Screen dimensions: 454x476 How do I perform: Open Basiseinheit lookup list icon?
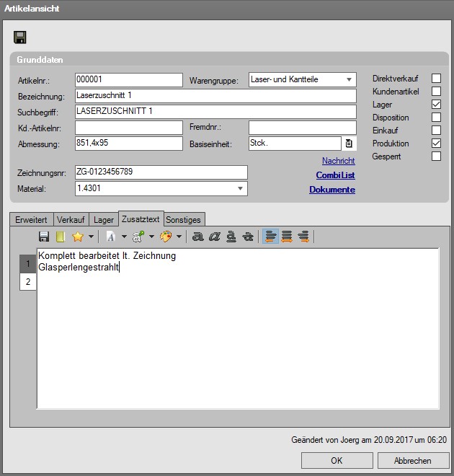coord(349,144)
